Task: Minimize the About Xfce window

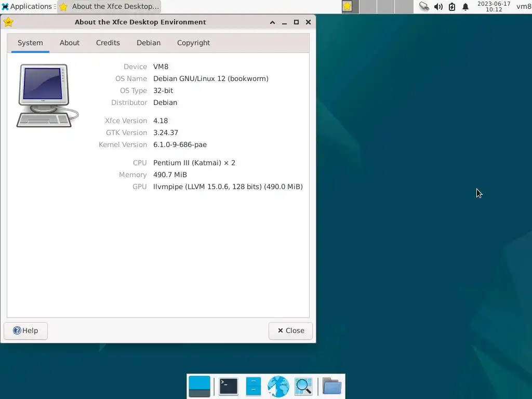Action: click(x=284, y=22)
